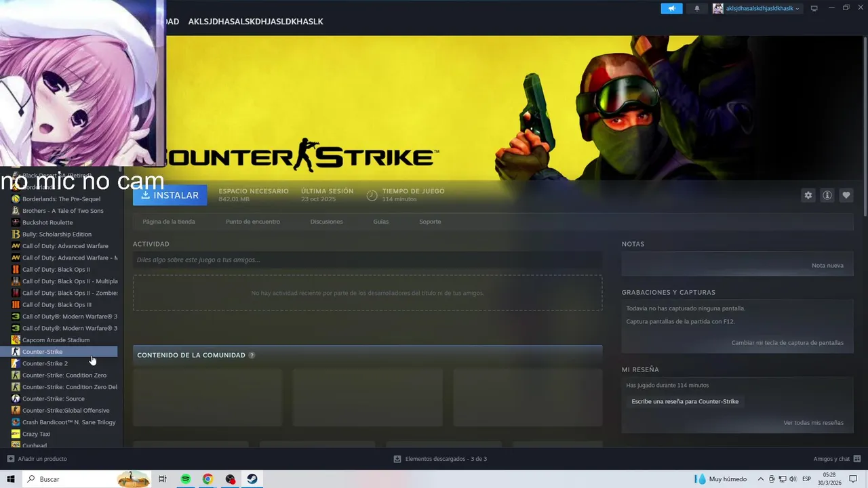Select Call of Duty: Advanced Warfare

click(x=64, y=246)
